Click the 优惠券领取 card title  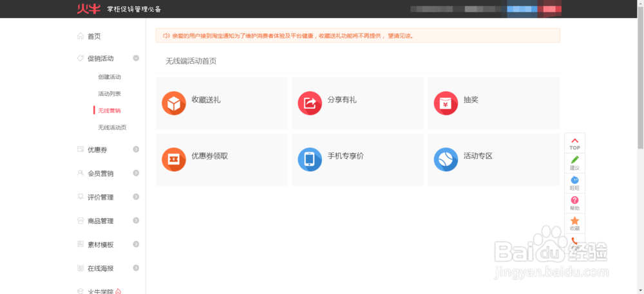pyautogui.click(x=210, y=156)
